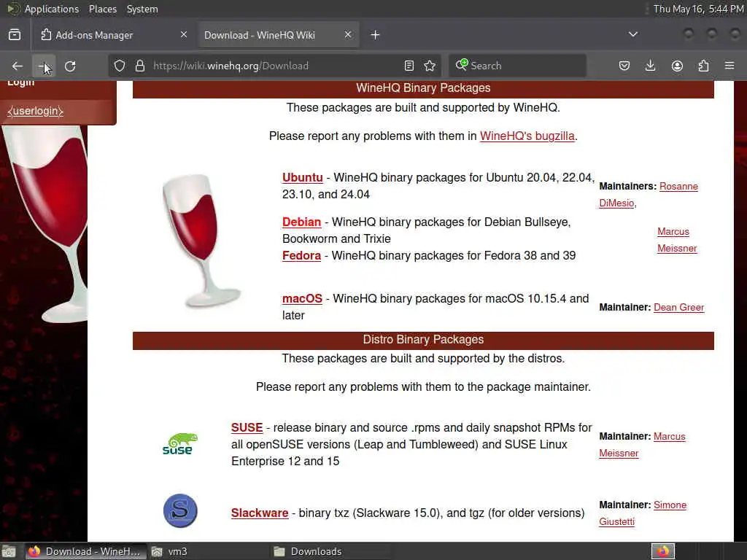Open the Slackware packages link
The image size is (747, 560).
coord(260,513)
